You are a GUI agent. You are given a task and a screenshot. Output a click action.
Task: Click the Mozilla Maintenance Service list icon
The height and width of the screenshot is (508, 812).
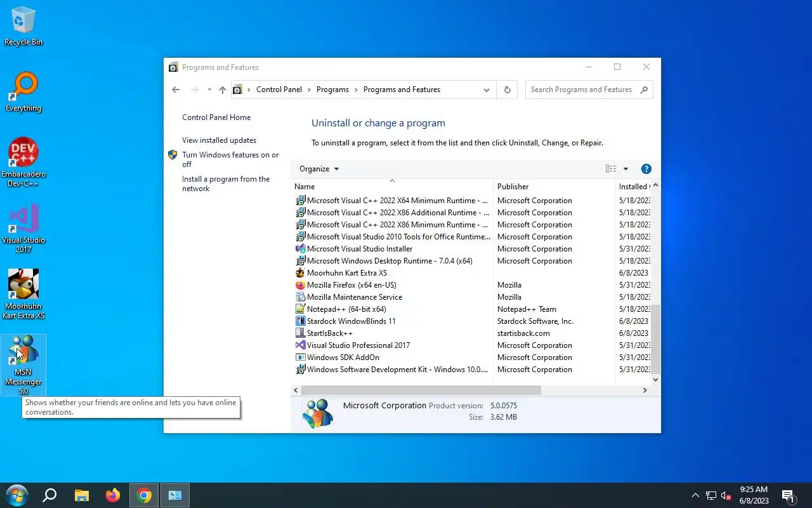301,297
